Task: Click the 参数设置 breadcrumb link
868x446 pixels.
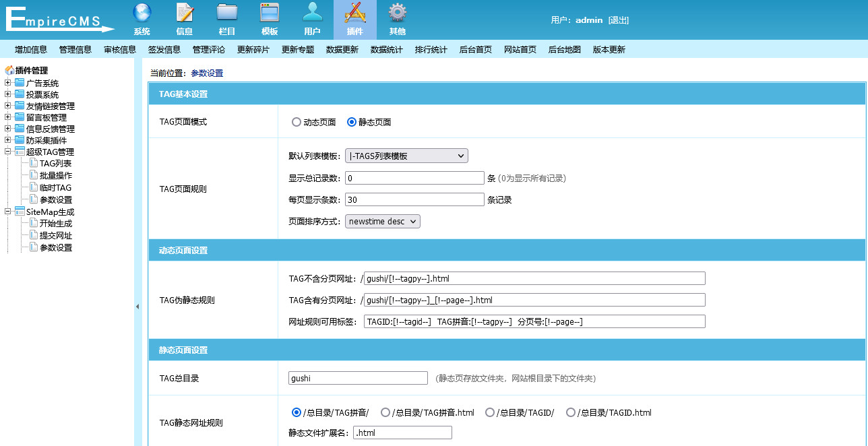Action: 207,73
